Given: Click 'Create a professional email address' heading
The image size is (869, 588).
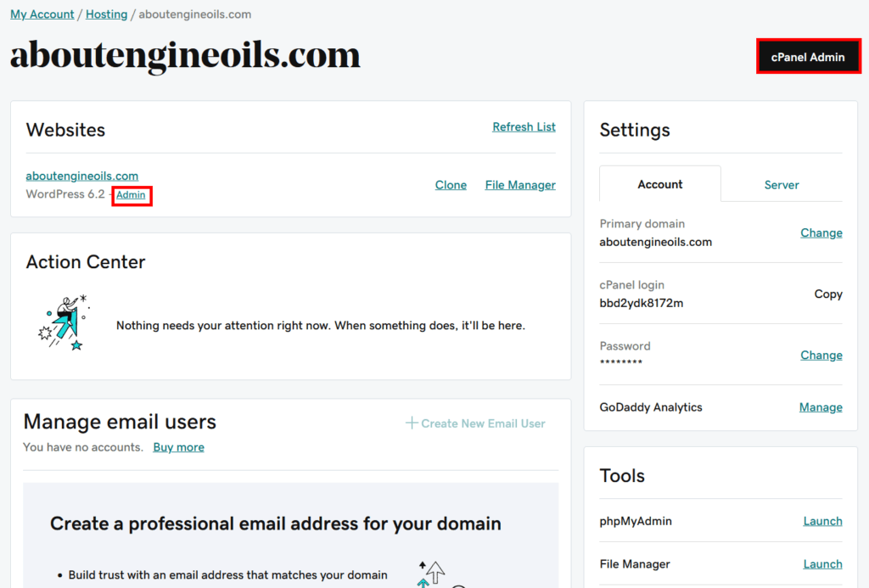Looking at the screenshot, I should click(x=276, y=524).
